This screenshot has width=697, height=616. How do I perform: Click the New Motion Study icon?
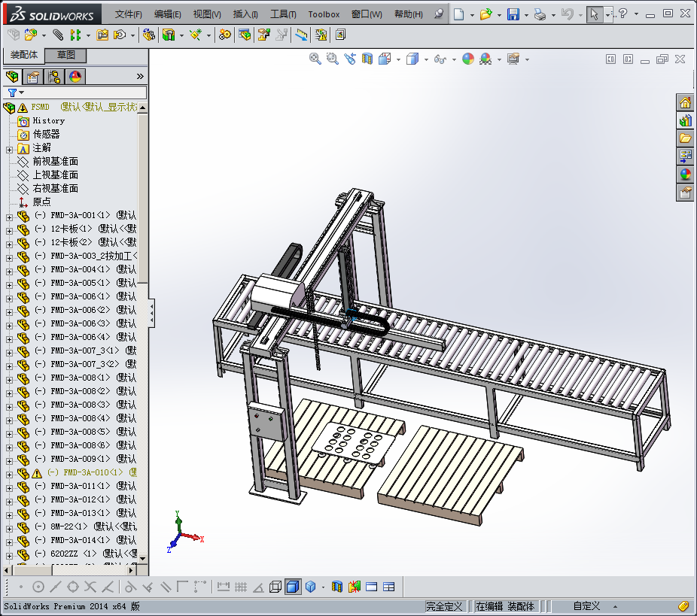click(x=225, y=35)
